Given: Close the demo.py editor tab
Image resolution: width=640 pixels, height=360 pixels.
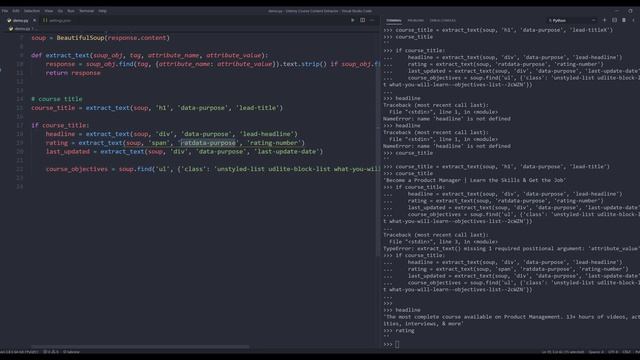Looking at the screenshot, I should pos(35,20).
